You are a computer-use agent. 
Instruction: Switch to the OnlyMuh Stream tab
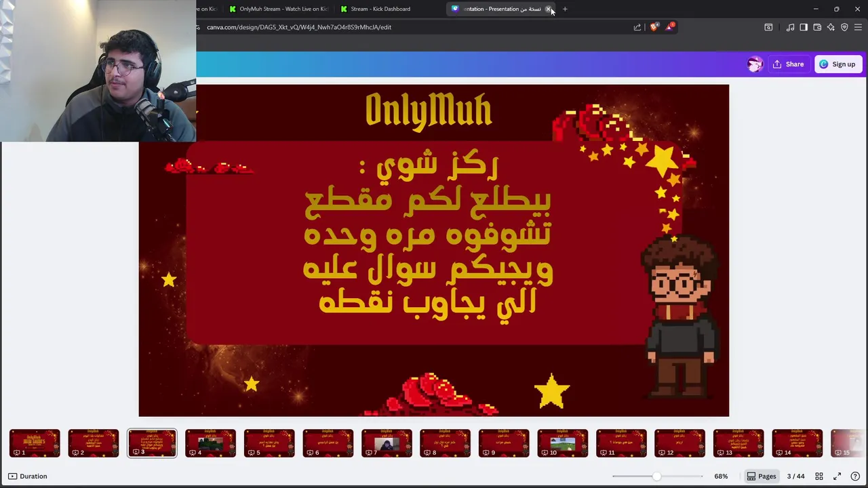pyautogui.click(x=279, y=9)
